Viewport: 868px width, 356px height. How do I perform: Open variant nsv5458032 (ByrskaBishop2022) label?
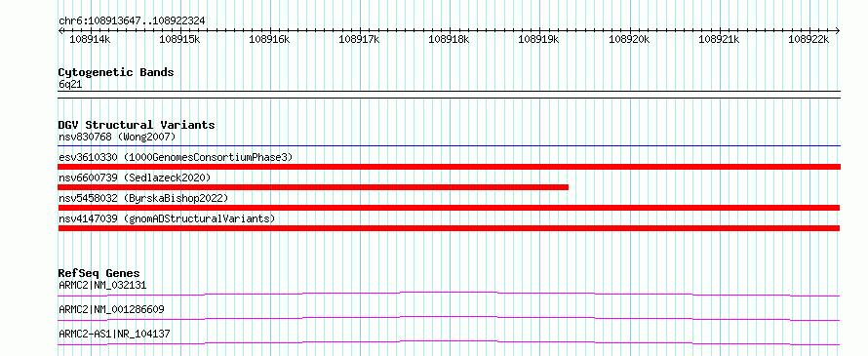pyautogui.click(x=143, y=198)
